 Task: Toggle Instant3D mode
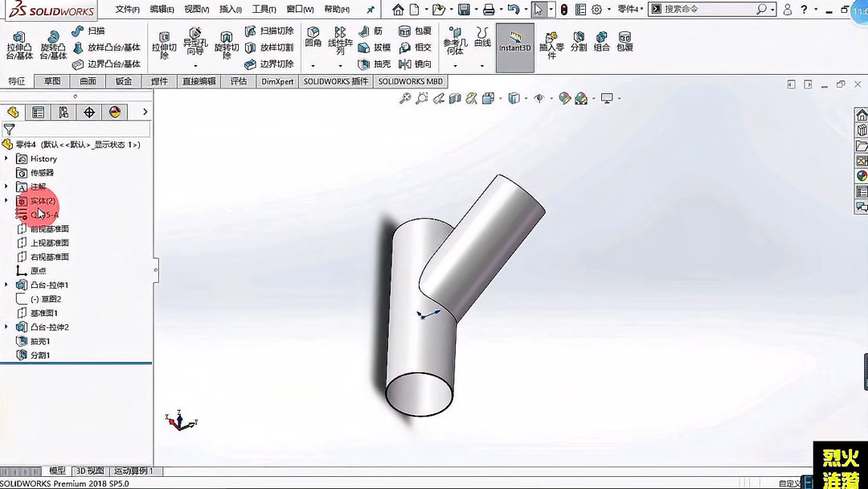tap(514, 46)
